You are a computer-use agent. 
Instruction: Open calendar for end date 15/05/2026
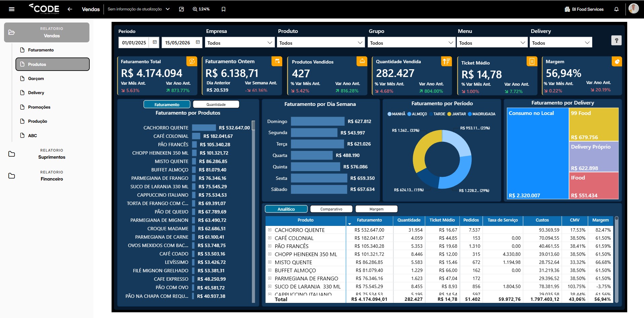click(x=198, y=42)
